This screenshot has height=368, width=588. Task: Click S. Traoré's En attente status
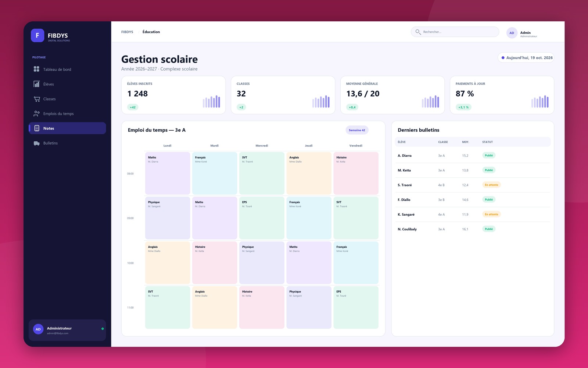tap(491, 185)
